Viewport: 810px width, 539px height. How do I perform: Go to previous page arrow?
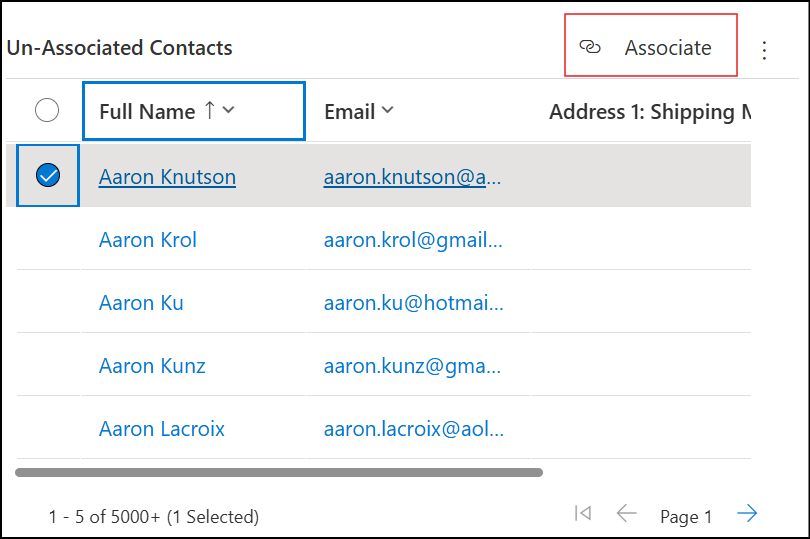coord(627,513)
